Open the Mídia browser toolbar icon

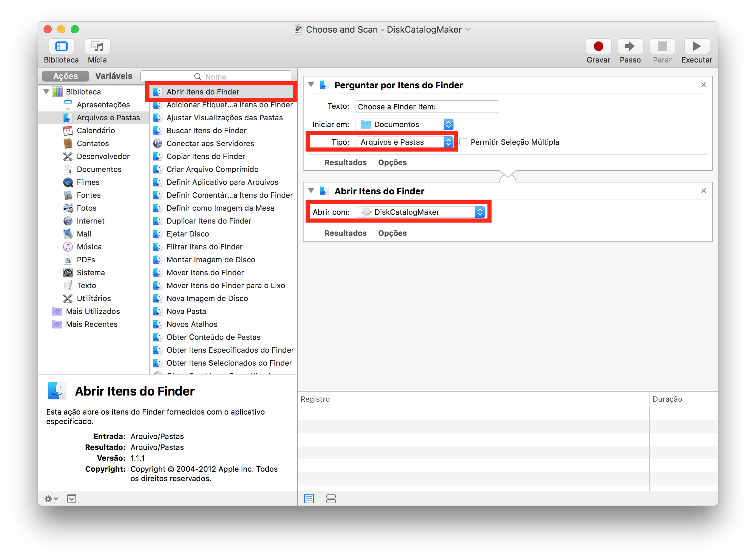click(x=97, y=46)
